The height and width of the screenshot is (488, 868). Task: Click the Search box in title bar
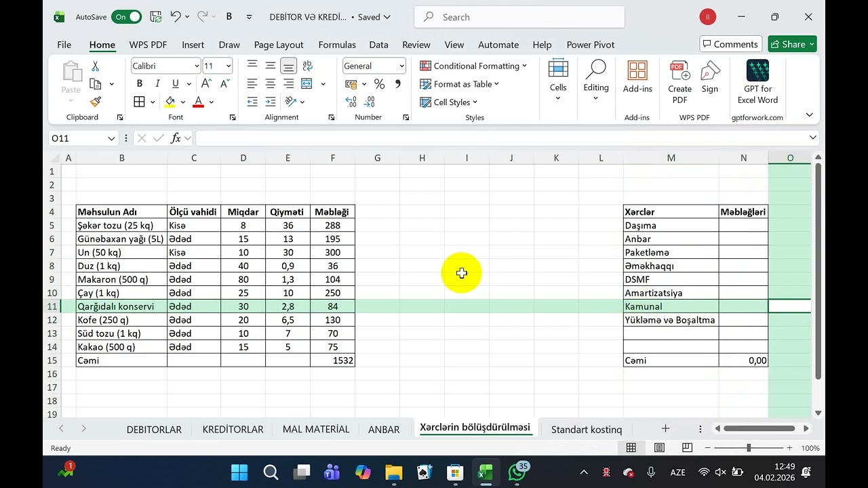click(x=519, y=17)
